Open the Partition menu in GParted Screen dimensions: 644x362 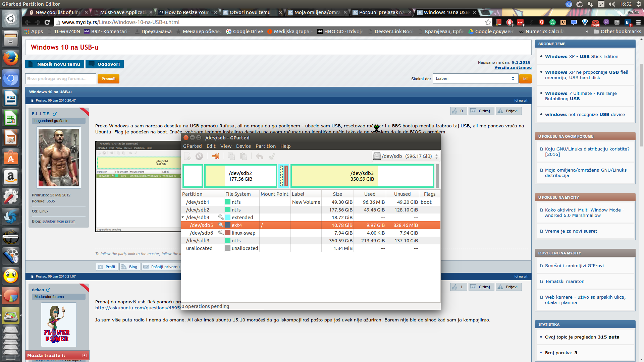[x=265, y=146]
